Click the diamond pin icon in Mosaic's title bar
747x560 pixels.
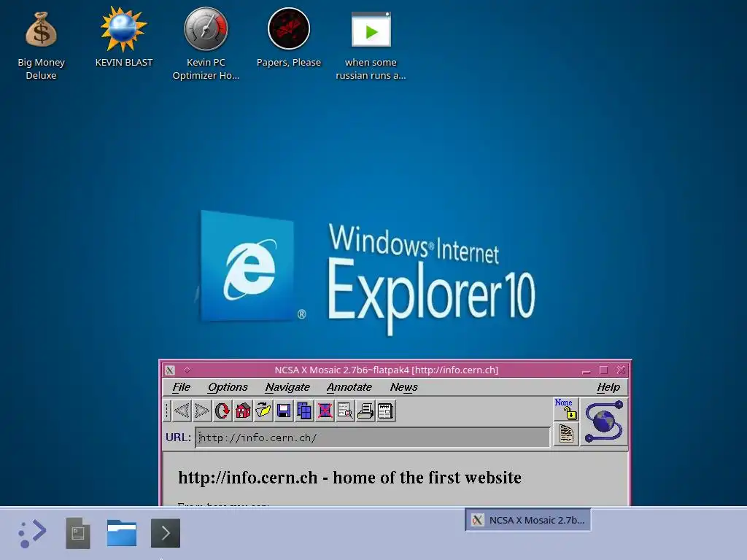tap(187, 370)
